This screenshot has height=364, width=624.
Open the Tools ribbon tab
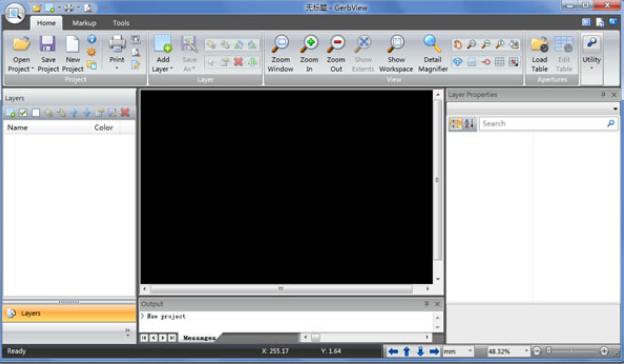(x=121, y=23)
